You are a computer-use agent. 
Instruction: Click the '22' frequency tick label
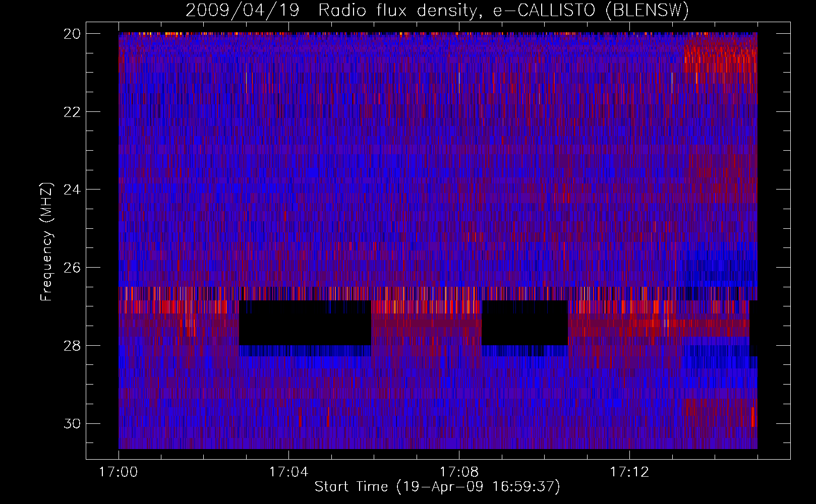72,112
